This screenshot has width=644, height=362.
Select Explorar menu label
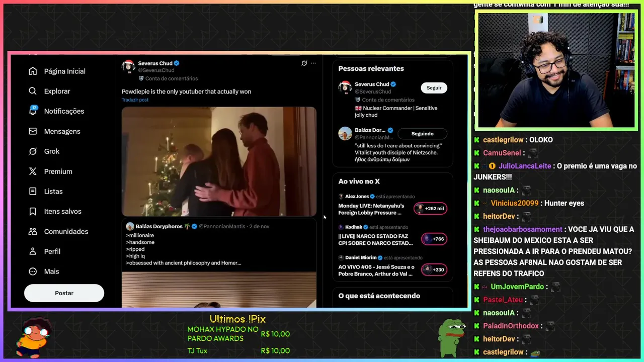pos(57,92)
